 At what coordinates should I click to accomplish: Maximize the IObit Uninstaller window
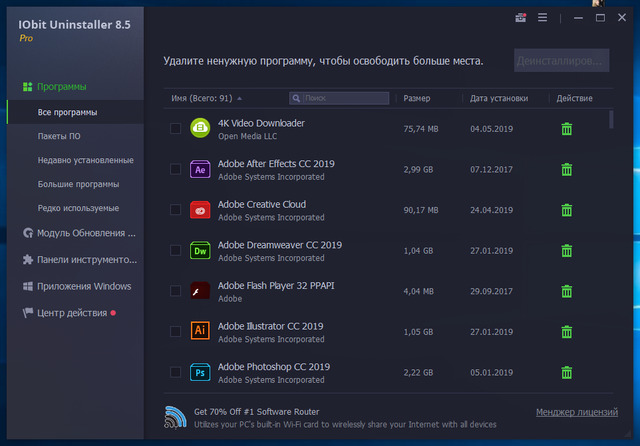coord(600,18)
